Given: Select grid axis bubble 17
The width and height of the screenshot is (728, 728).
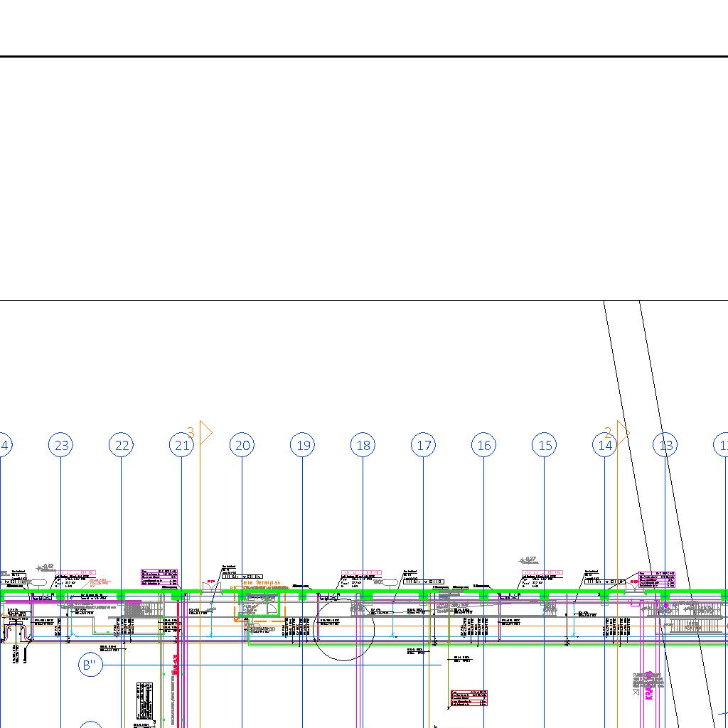Looking at the screenshot, I should click(424, 446).
